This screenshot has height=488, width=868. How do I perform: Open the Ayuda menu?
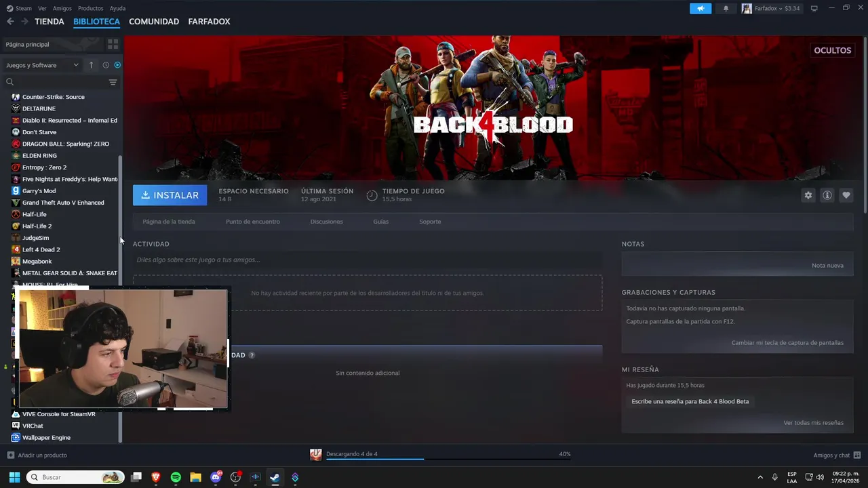(117, 8)
